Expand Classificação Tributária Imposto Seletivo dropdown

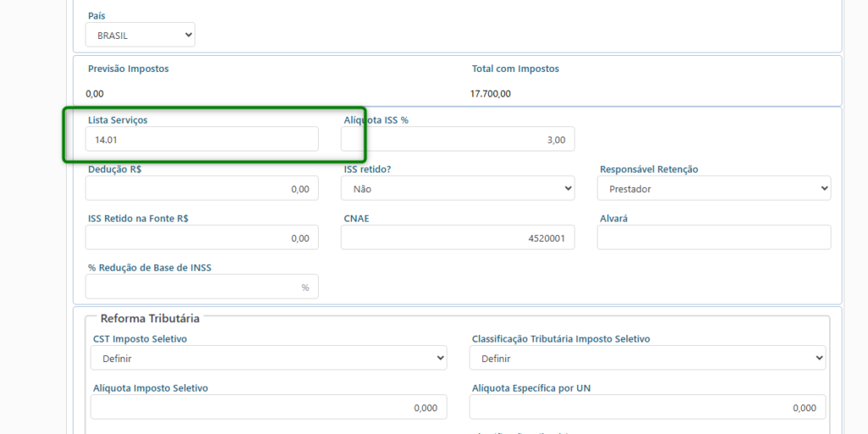(x=648, y=358)
